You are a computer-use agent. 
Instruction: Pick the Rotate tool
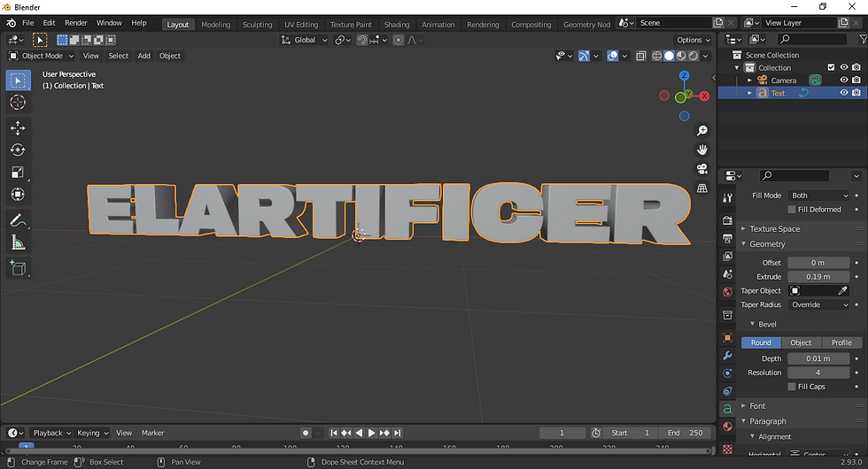pos(18,150)
